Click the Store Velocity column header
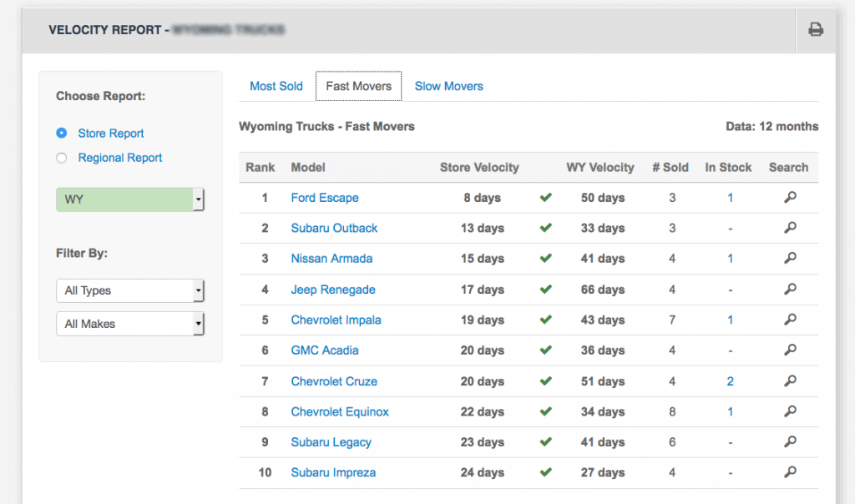The image size is (855, 504). (x=479, y=167)
